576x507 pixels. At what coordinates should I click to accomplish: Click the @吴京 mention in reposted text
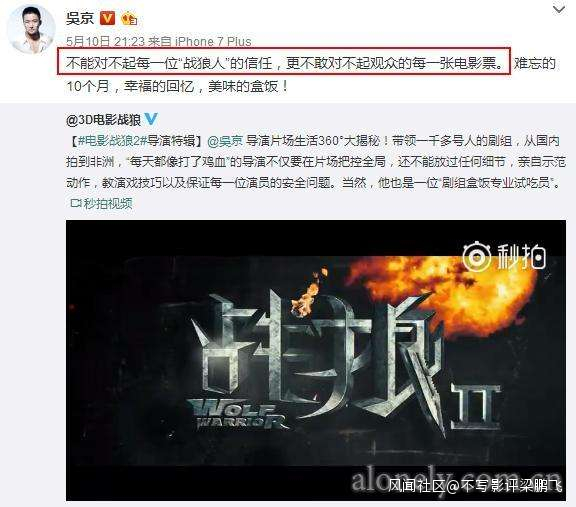pyautogui.click(x=225, y=141)
